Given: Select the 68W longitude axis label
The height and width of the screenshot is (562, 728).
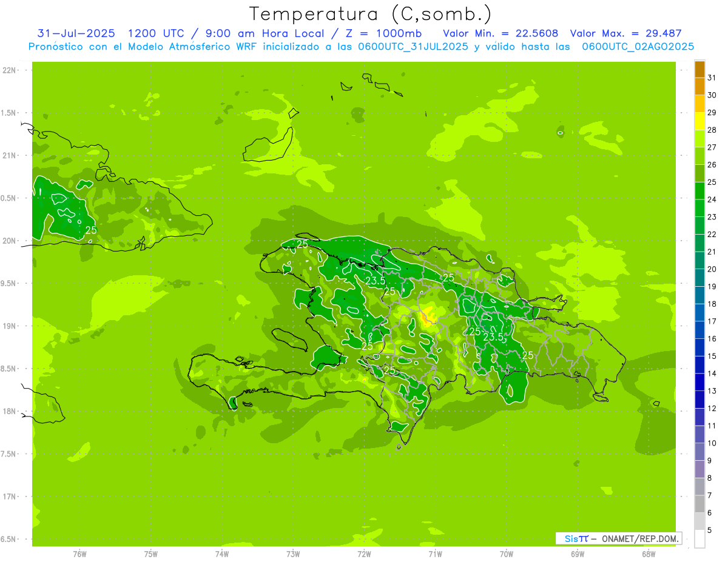Looking at the screenshot, I should [x=648, y=554].
